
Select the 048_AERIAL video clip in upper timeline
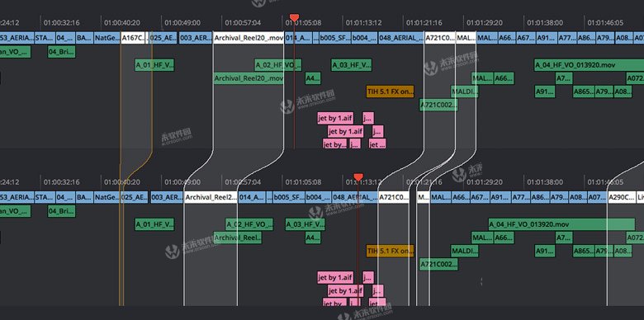coord(400,38)
